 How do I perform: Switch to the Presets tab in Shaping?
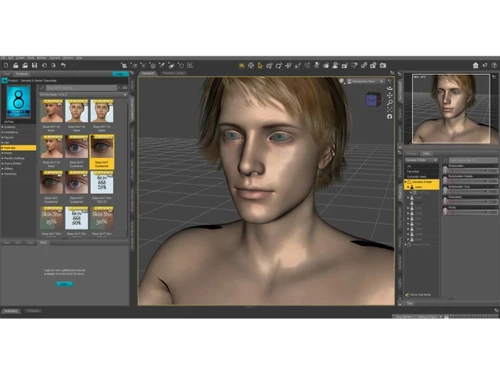click(x=412, y=153)
